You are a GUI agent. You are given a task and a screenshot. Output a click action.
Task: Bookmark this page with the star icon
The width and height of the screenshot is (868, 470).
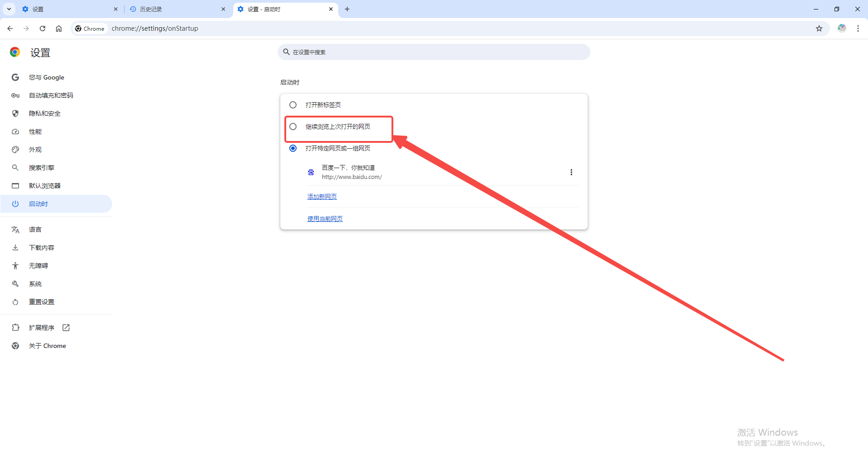[819, 28]
